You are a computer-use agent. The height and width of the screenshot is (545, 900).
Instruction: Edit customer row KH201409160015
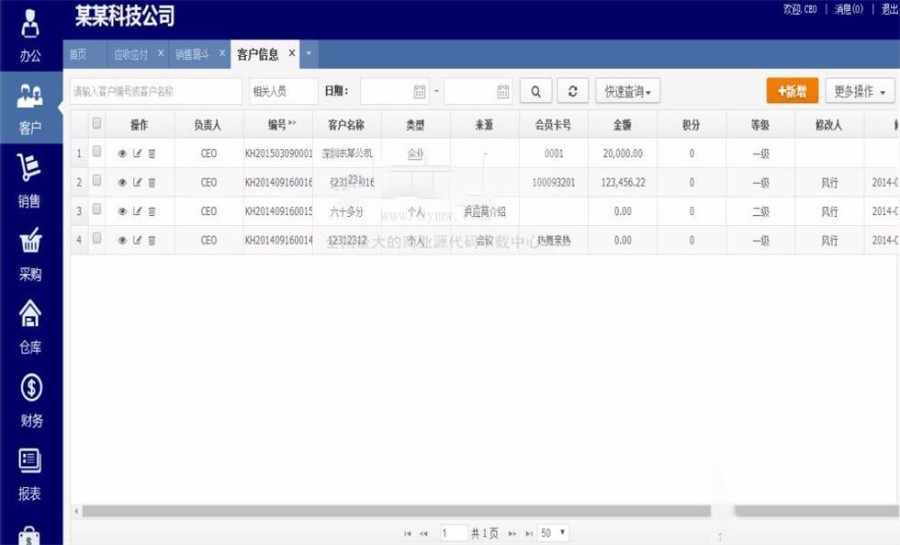[x=137, y=211]
